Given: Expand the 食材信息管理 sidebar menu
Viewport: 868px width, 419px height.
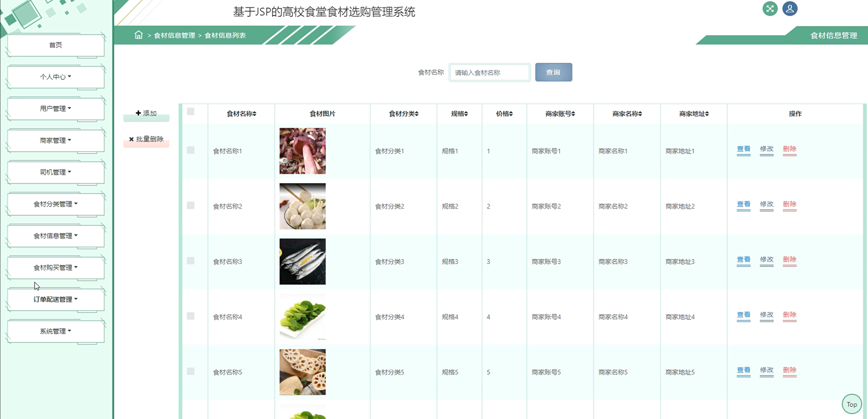Looking at the screenshot, I should pyautogui.click(x=56, y=236).
